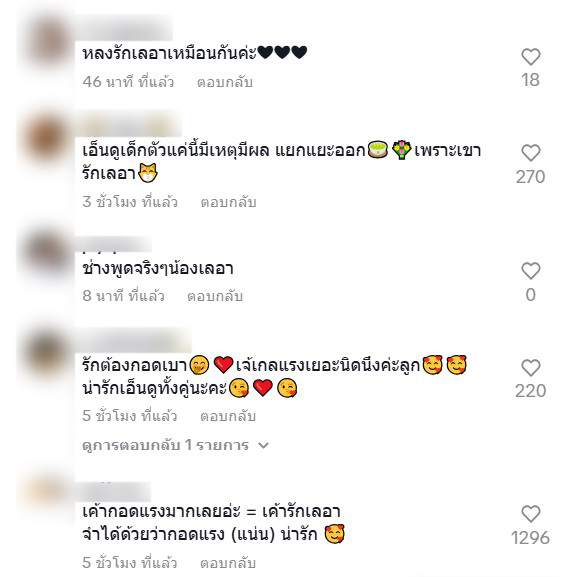This screenshot has height=577, width=571.
Task: Open avatar beside the 'รักต้องกอดเบา' comment
Action: pyautogui.click(x=47, y=354)
